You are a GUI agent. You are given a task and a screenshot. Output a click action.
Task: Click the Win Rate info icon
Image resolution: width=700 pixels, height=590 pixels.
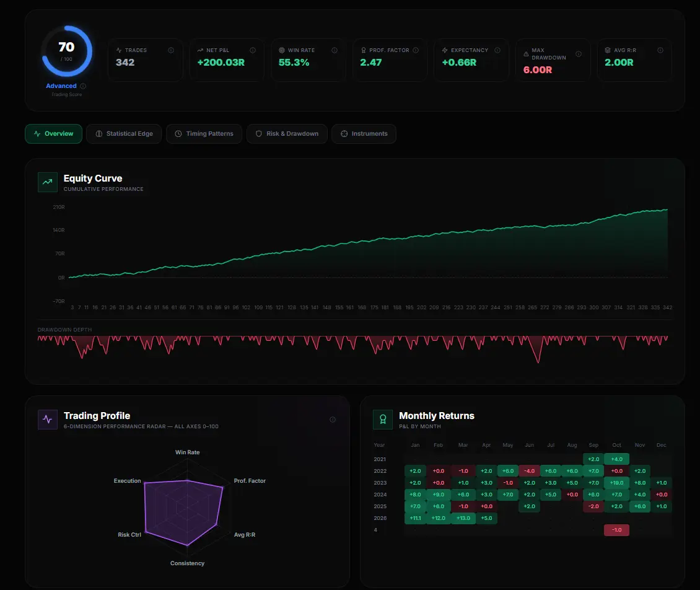[334, 50]
